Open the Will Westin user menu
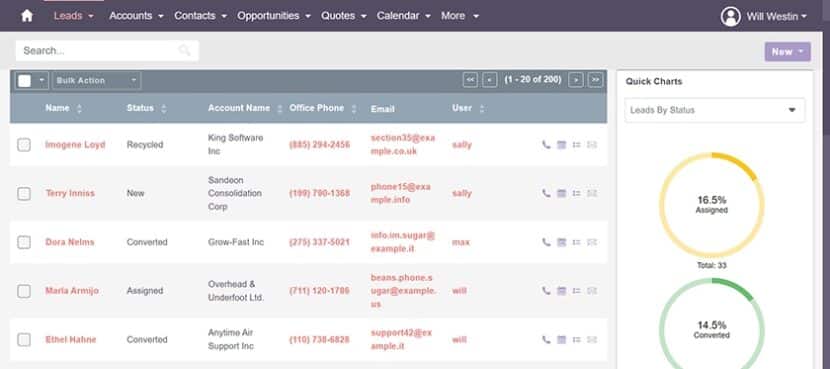830x369 pixels. [764, 16]
